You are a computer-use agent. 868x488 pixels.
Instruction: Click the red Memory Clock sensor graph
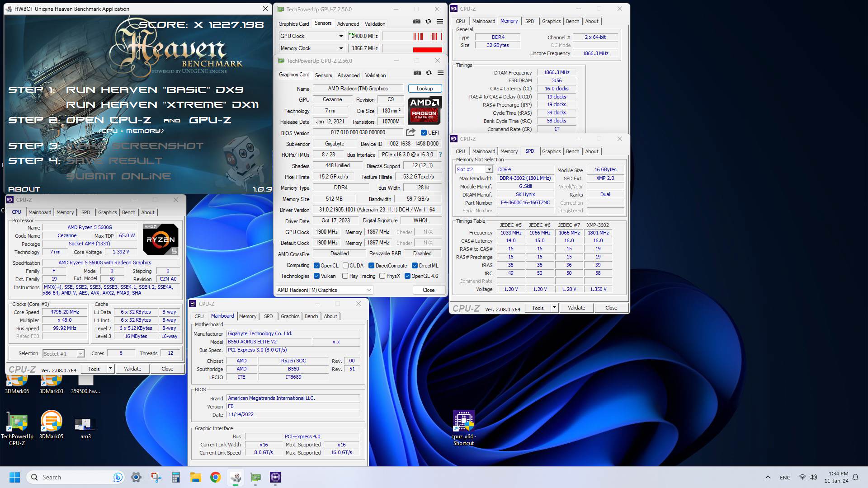(x=412, y=48)
